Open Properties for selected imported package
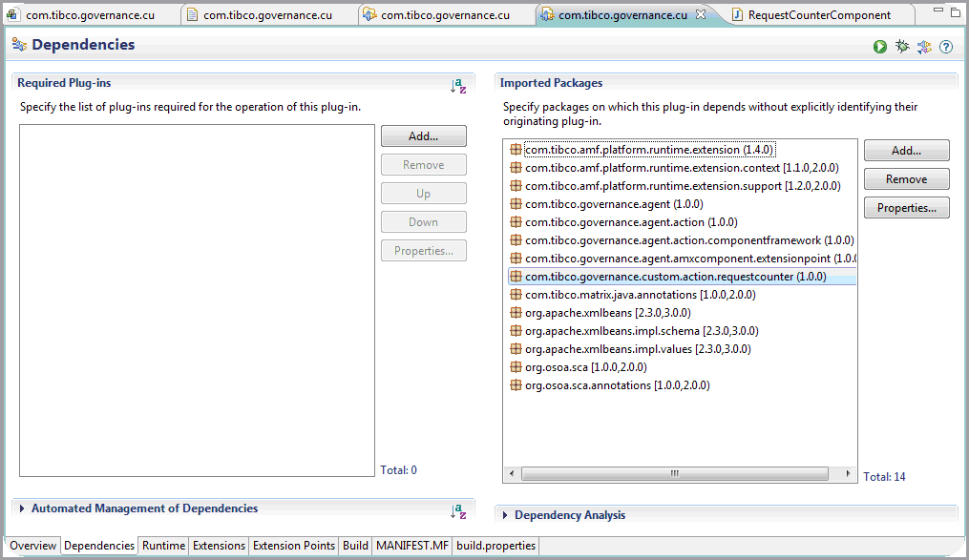Viewport: 969px width, 560px height. [x=906, y=208]
